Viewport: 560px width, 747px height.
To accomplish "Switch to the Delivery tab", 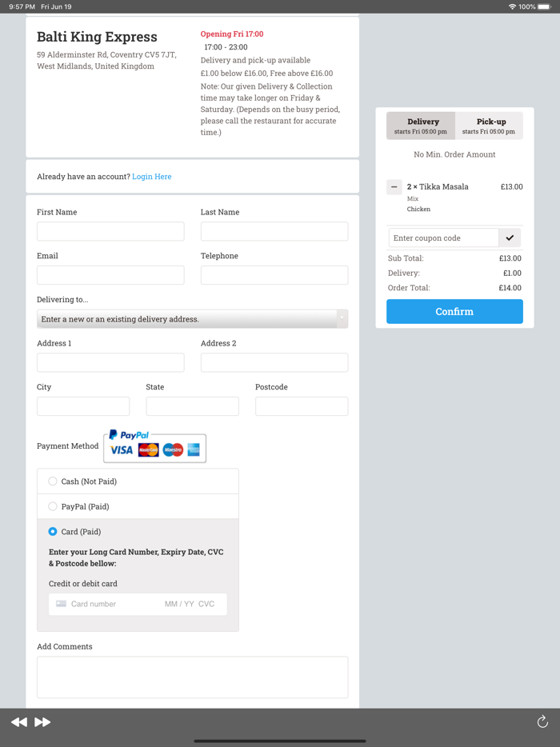I will (421, 126).
